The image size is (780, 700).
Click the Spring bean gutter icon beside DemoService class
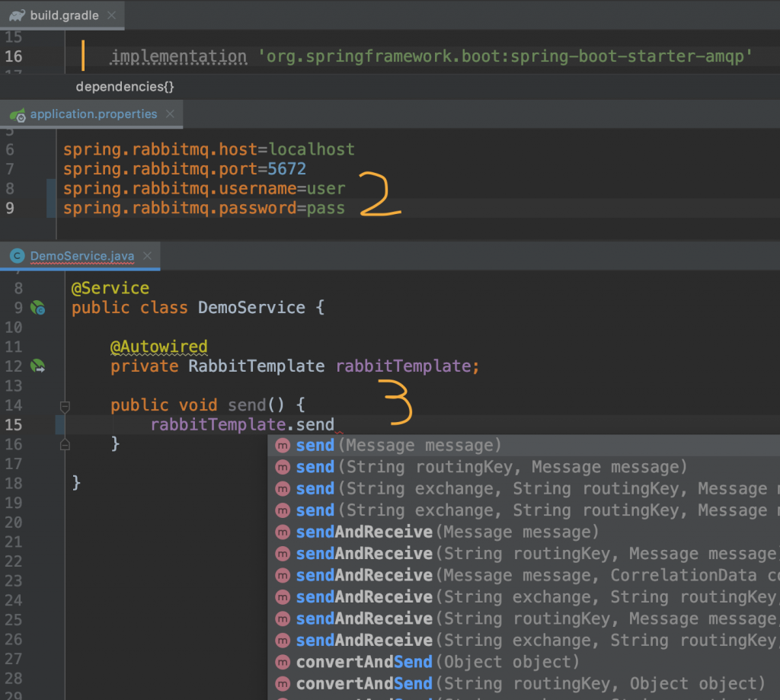tap(38, 308)
